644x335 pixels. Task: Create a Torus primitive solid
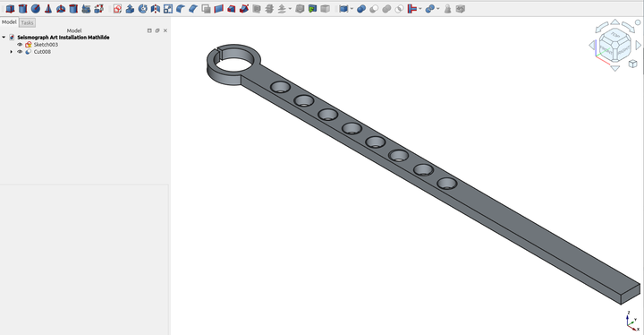pyautogui.click(x=61, y=9)
